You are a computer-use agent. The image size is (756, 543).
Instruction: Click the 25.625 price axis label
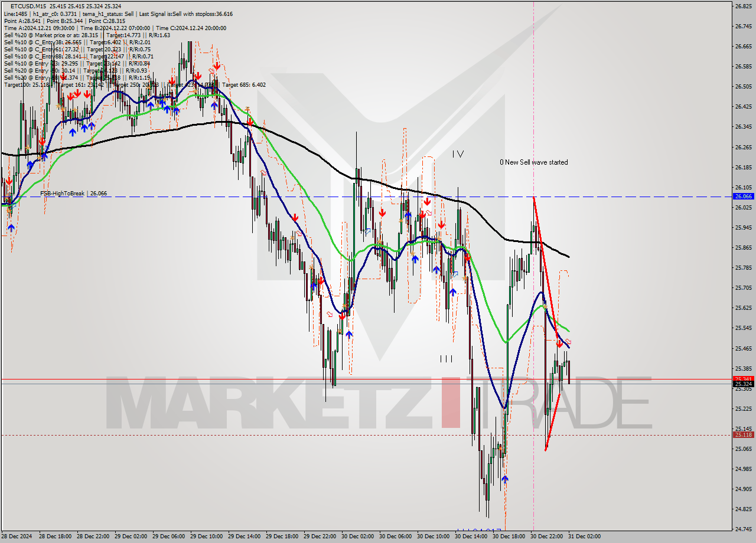click(742, 308)
